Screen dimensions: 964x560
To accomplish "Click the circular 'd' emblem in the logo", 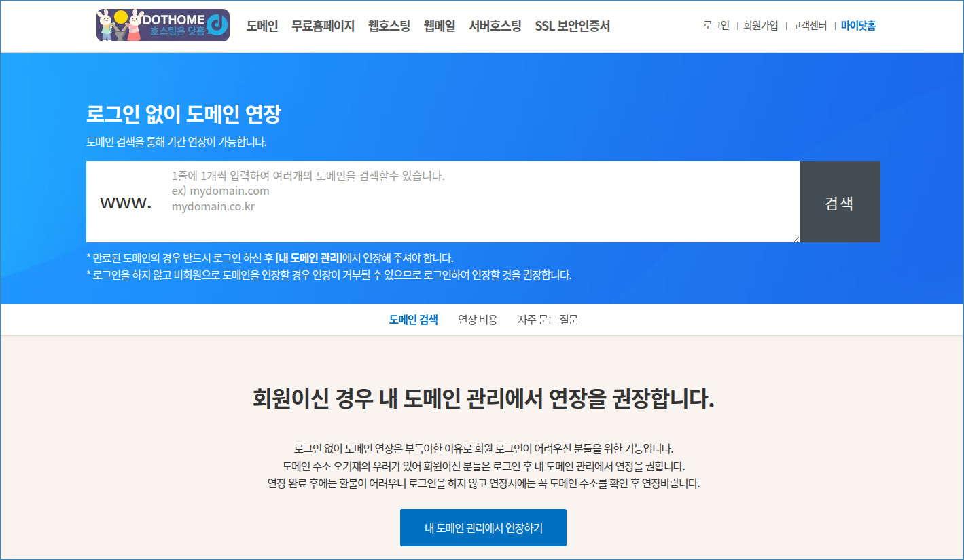I will click(x=217, y=25).
